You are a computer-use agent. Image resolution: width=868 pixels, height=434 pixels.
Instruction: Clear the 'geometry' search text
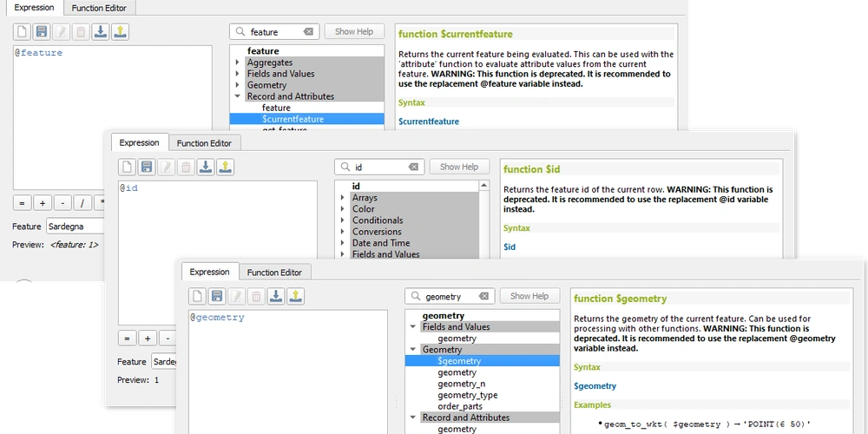[x=483, y=297]
